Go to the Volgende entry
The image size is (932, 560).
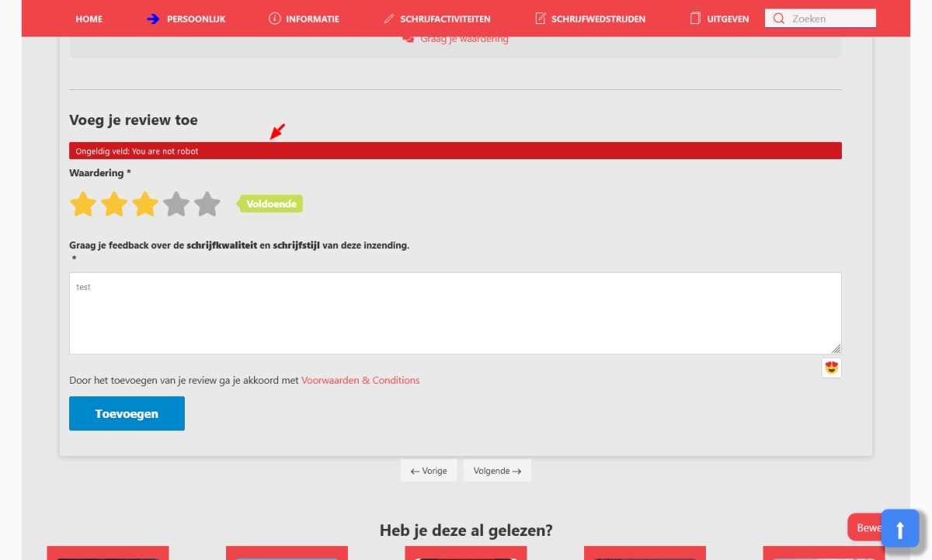[497, 471]
